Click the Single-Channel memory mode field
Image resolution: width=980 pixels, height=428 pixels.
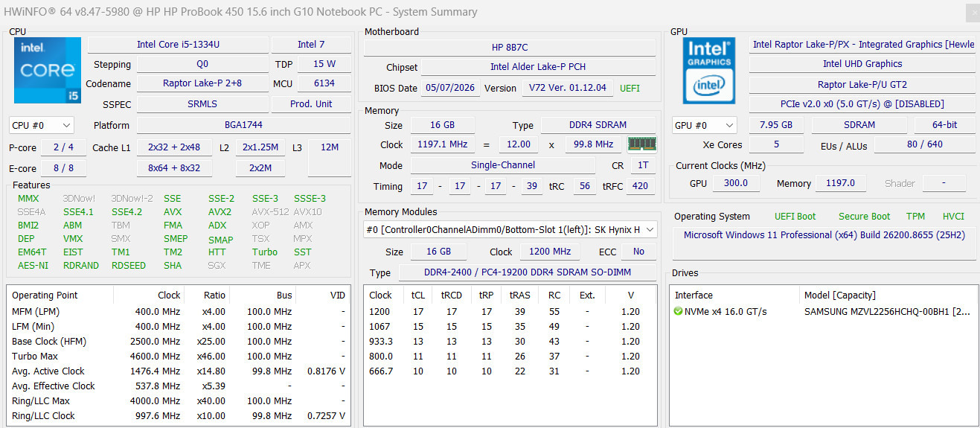(x=503, y=165)
